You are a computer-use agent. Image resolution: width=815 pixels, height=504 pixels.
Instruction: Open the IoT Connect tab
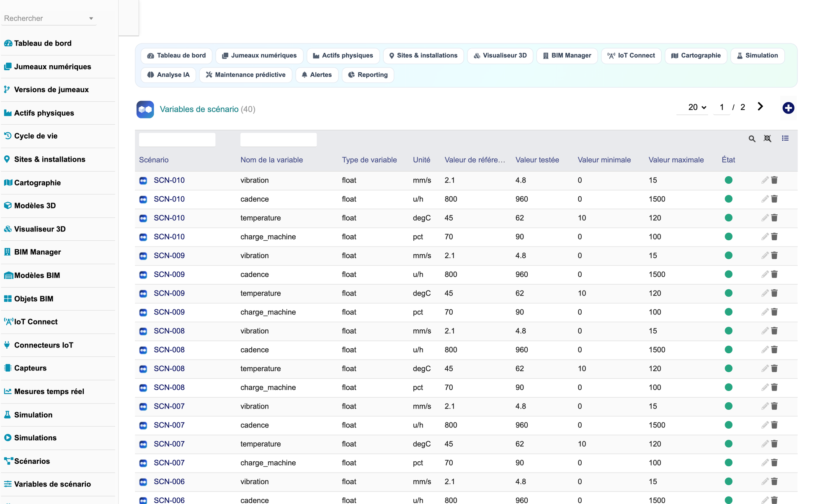631,56
